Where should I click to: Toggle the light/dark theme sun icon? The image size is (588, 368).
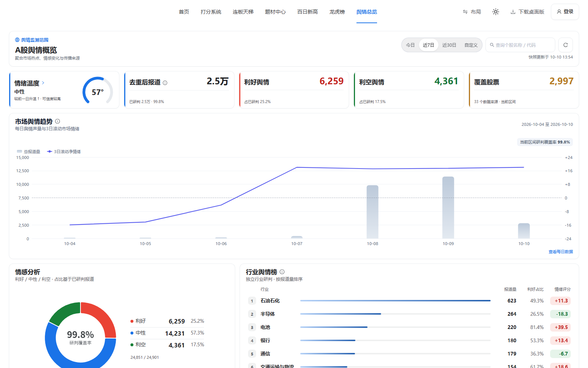[496, 12]
